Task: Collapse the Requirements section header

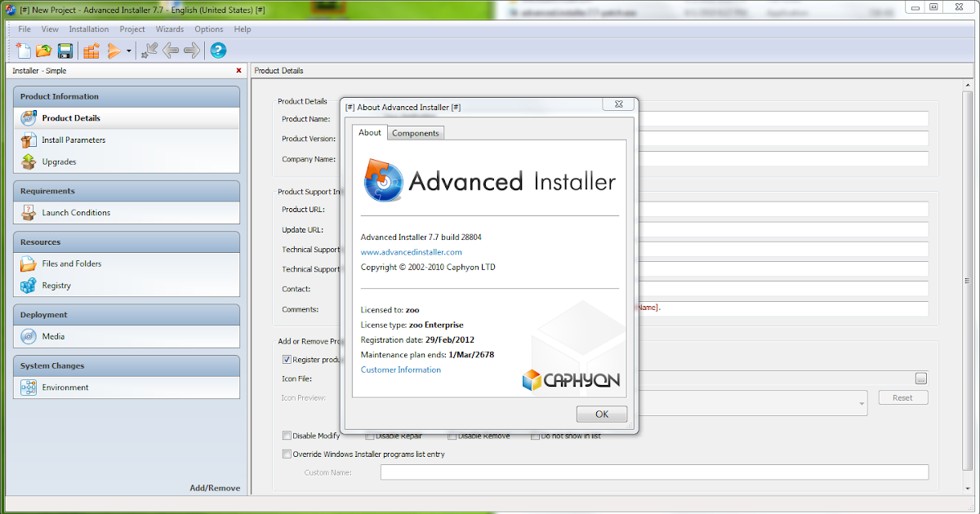Action: (127, 191)
